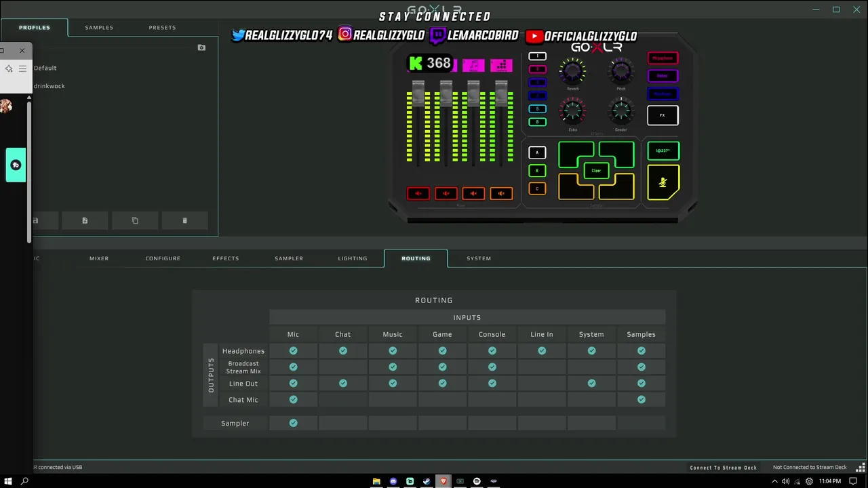
Task: Open the Configure tab
Action: pos(163,258)
